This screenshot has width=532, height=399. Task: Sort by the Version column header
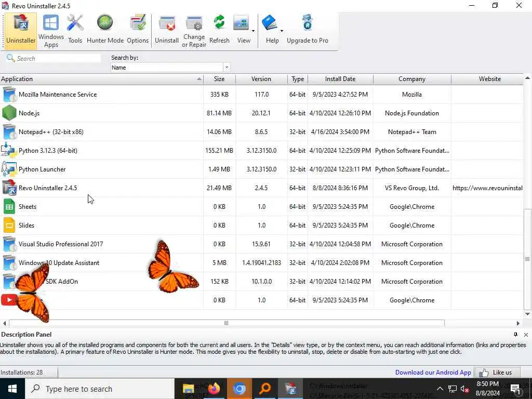tap(261, 79)
